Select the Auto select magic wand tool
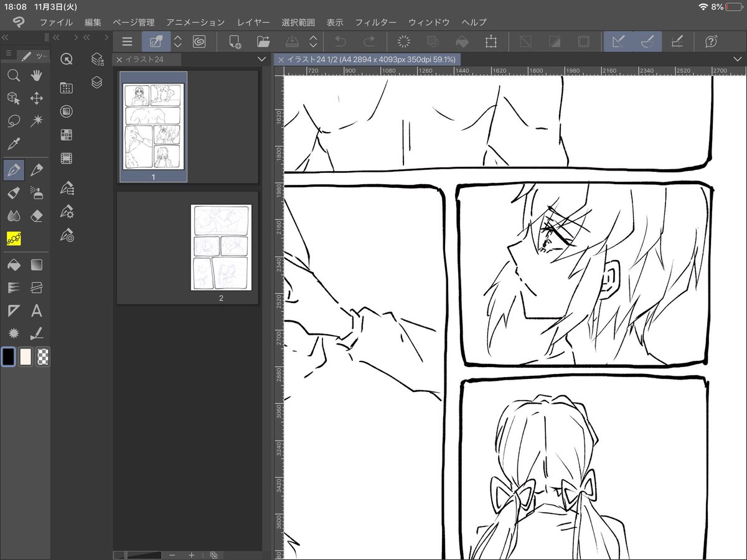Screen dimensions: 747x560 pyautogui.click(x=37, y=121)
